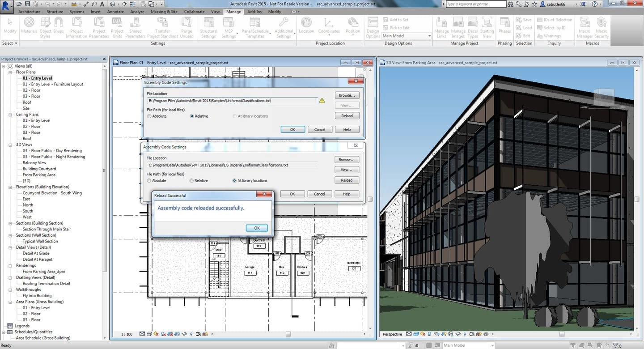Click Transfer Project Standards
Viewport: 644px width, 349px height.
pyautogui.click(x=163, y=26)
